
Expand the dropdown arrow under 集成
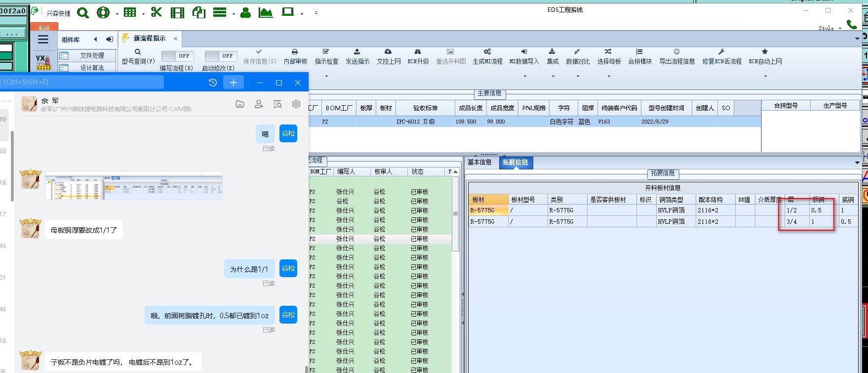coord(552,76)
